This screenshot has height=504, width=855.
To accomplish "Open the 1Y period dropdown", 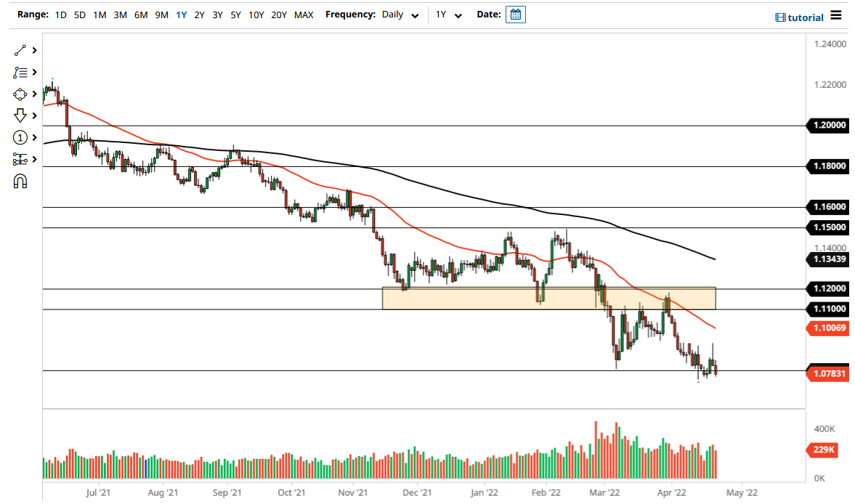I will click(449, 15).
